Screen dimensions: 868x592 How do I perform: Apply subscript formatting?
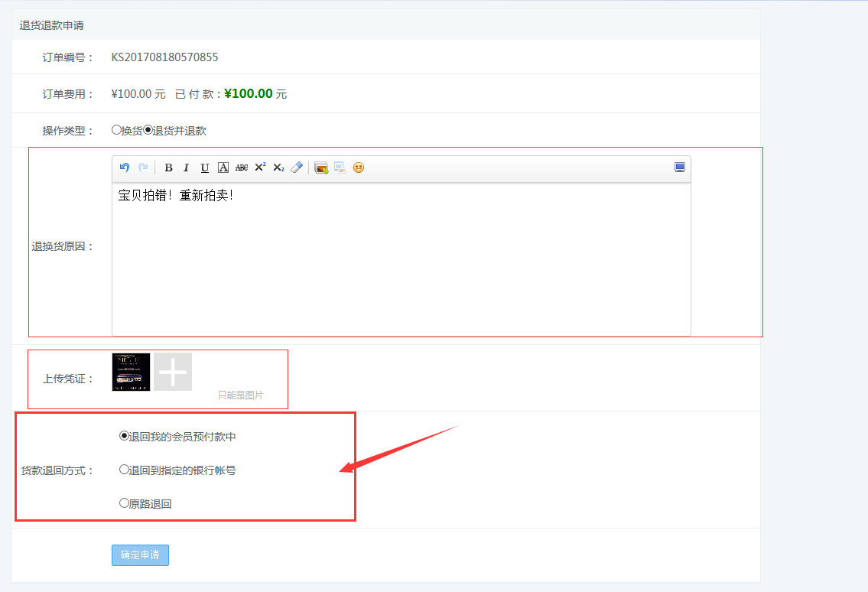(x=278, y=168)
